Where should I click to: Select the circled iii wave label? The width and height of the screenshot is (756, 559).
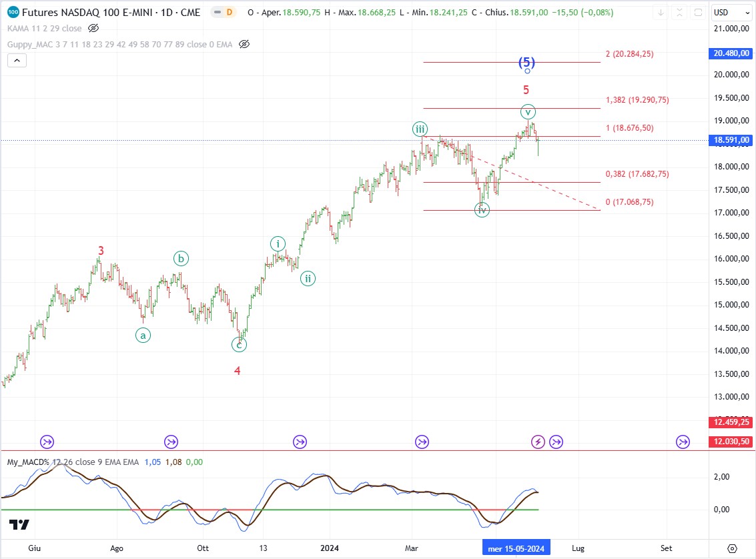click(420, 129)
